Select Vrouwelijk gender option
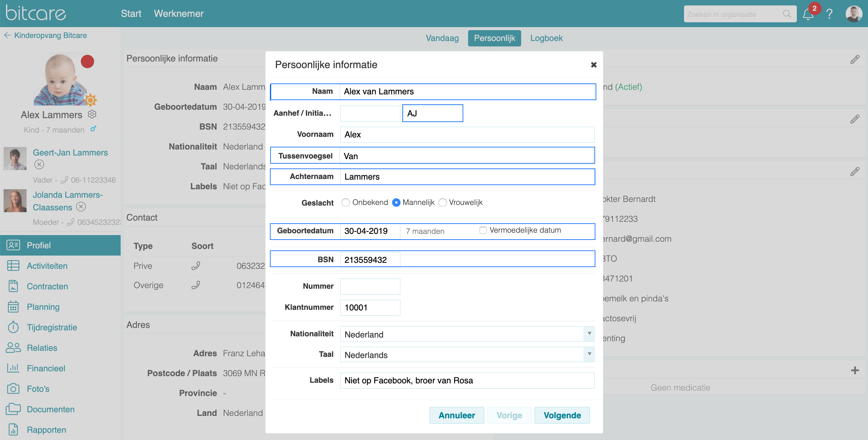Image resolution: width=868 pixels, height=440 pixels. click(442, 202)
